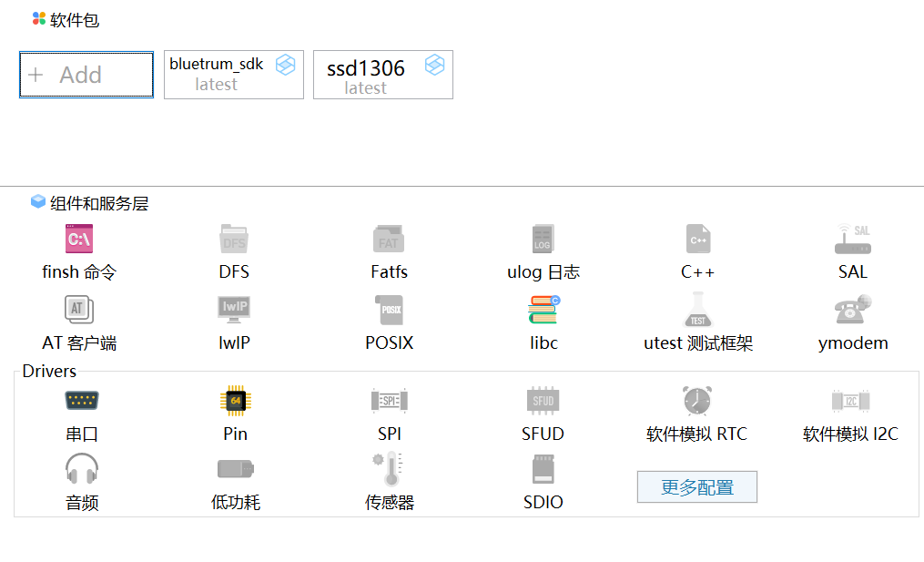Open the 串口 serial port driver
The image size is (924, 562).
click(82, 401)
